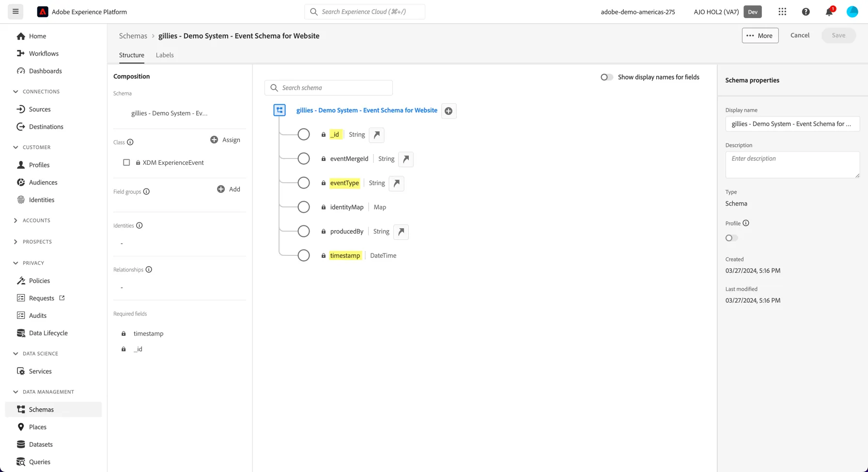Screen dimensions: 868x472
Task: Click the schema root tree icon
Action: coord(279,110)
